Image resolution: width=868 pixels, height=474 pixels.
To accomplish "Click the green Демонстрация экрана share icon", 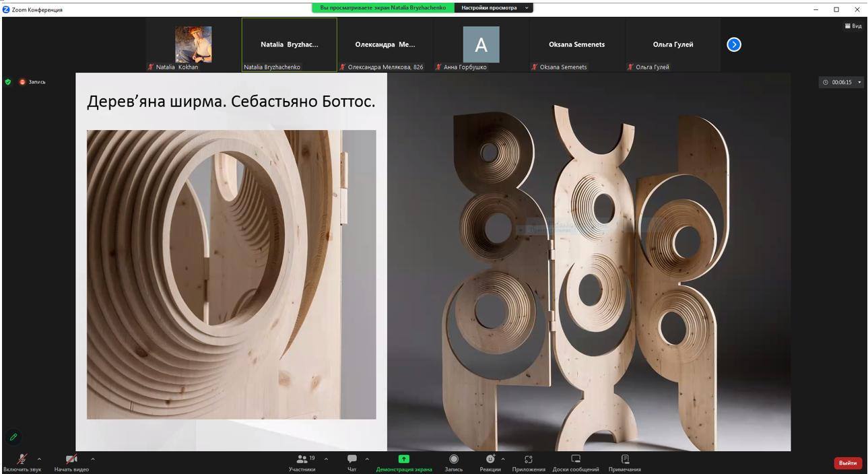I will coord(404,459).
